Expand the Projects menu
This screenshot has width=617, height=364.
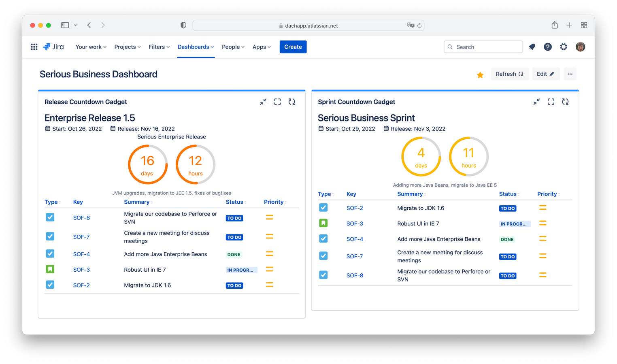(x=128, y=47)
